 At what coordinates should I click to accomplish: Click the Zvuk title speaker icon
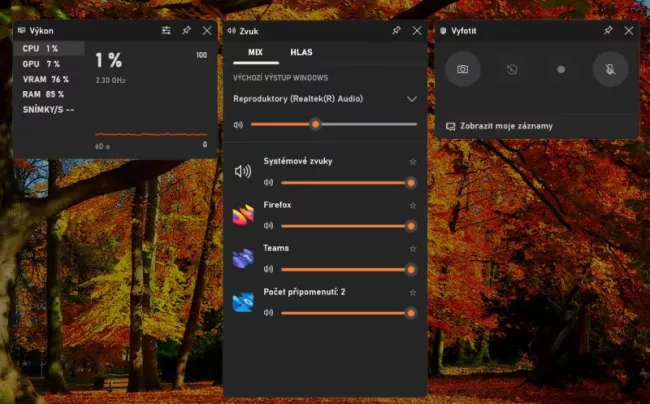coord(232,31)
